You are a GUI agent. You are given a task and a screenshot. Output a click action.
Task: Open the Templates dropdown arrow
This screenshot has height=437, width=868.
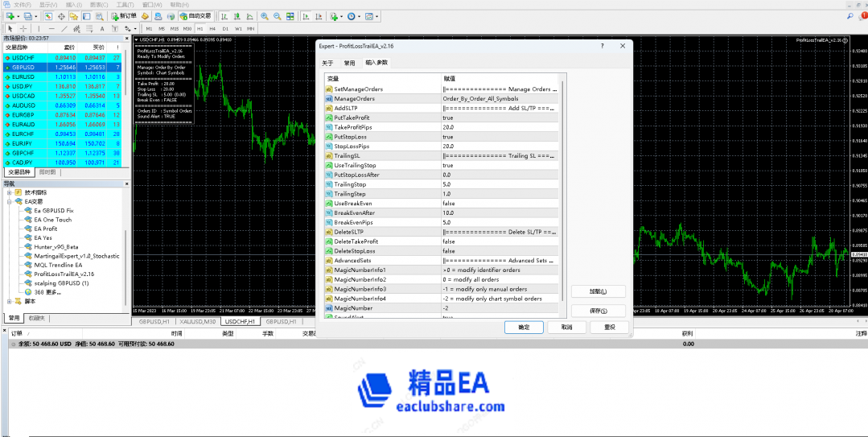point(377,16)
